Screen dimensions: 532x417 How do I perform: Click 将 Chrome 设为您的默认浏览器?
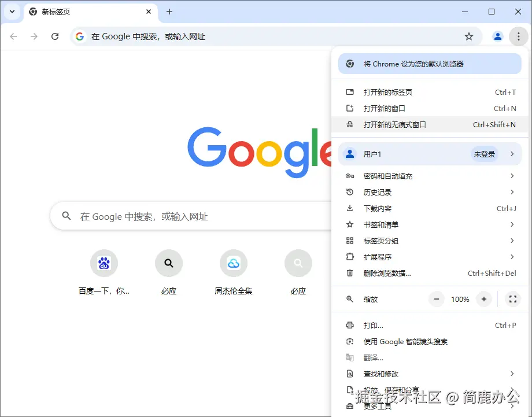click(x=428, y=64)
